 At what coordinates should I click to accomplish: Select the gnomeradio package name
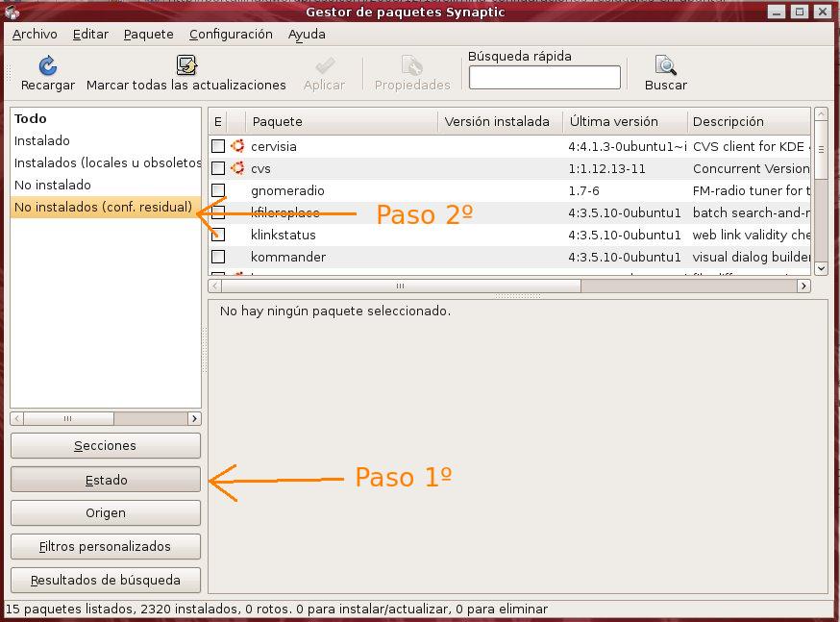pyautogui.click(x=287, y=190)
